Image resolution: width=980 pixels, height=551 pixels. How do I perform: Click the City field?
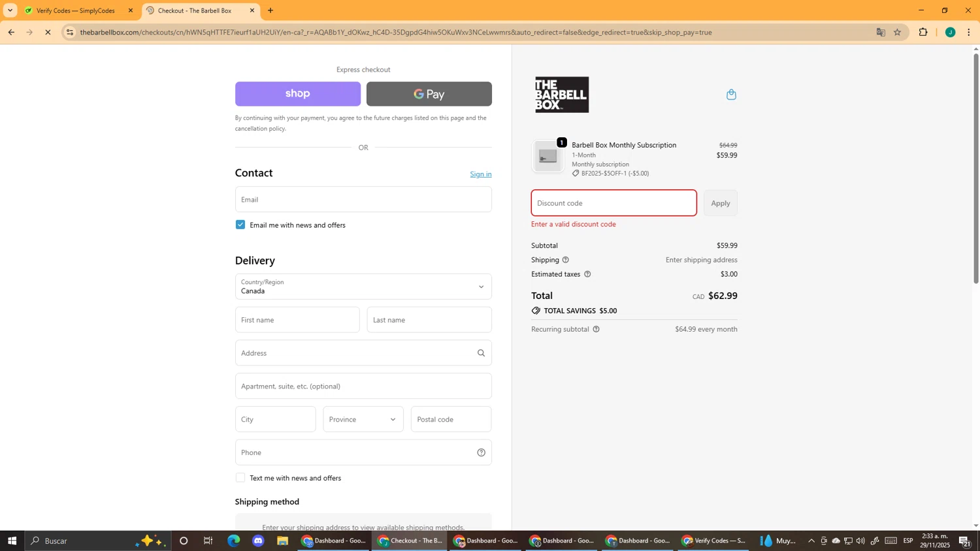pyautogui.click(x=275, y=419)
